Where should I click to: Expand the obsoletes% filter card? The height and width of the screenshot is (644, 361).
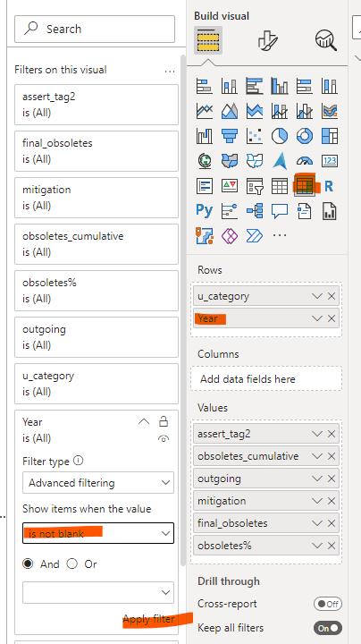click(x=97, y=291)
